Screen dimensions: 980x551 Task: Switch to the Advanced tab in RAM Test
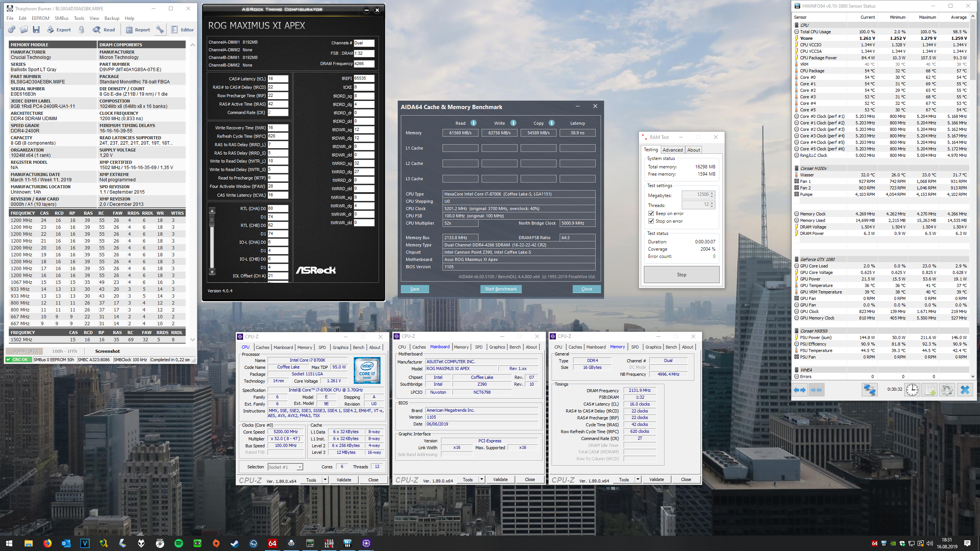pos(673,150)
